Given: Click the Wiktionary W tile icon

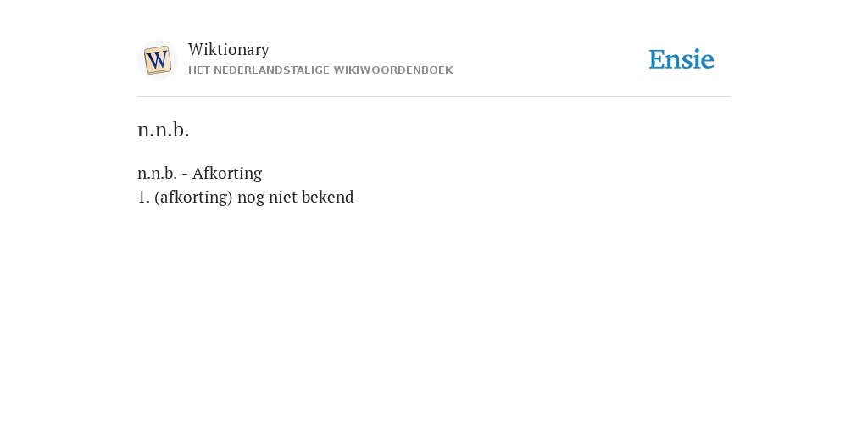Looking at the screenshot, I should tap(157, 60).
